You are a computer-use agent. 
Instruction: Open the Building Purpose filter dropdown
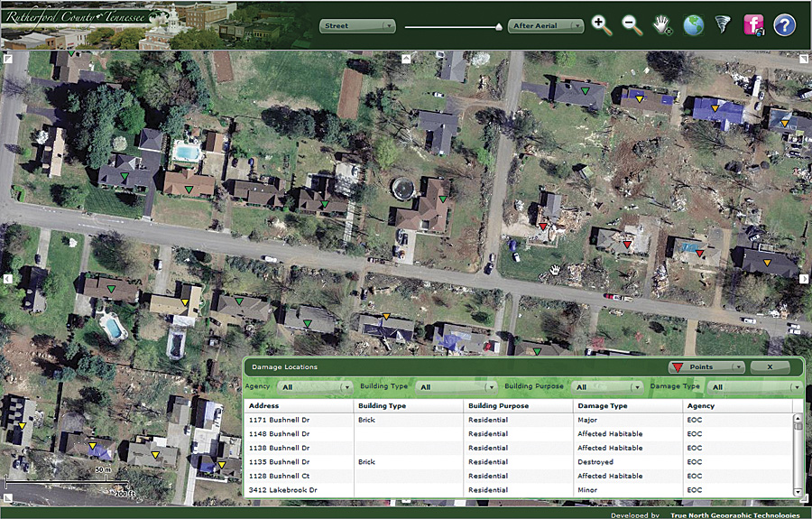pyautogui.click(x=608, y=387)
